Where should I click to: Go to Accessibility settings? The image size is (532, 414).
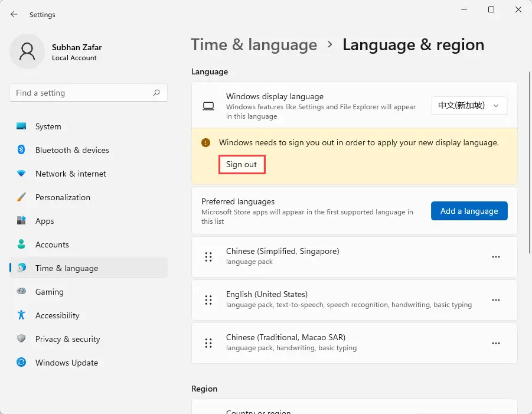click(x=88, y=315)
